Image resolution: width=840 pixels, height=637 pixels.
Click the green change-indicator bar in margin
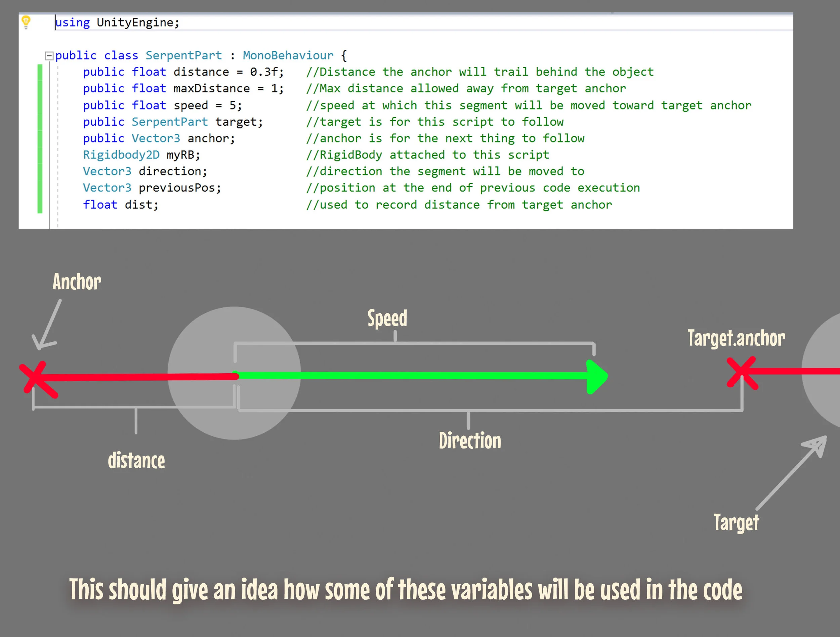click(x=40, y=138)
